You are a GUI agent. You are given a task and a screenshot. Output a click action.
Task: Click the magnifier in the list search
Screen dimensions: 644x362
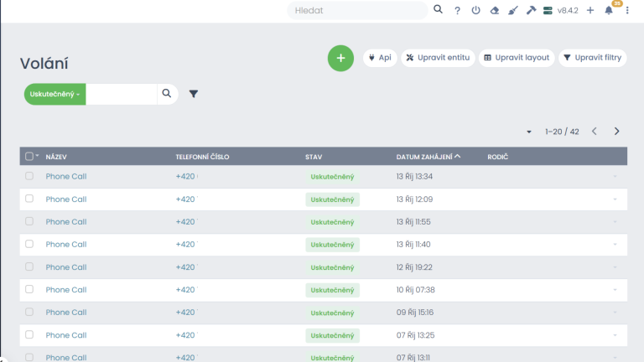click(x=167, y=94)
